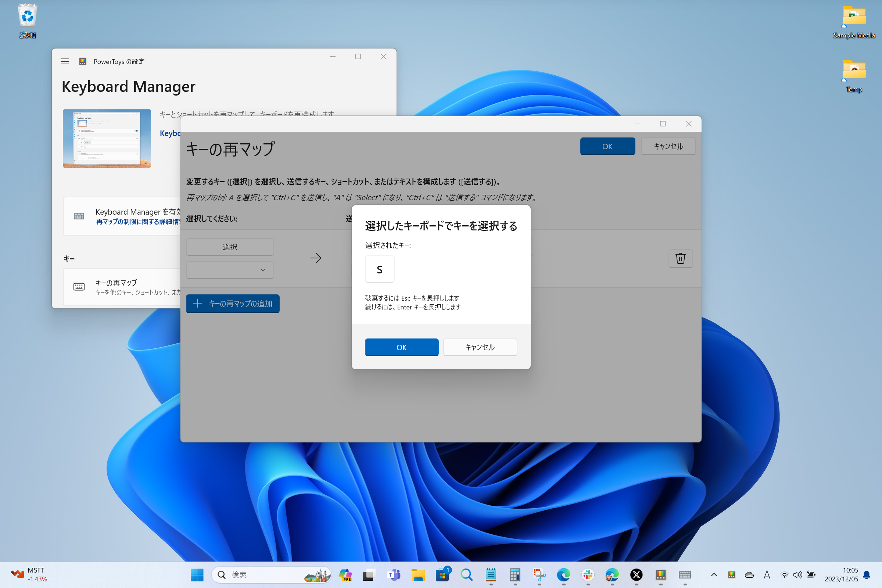Image resolution: width=882 pixels, height=588 pixels.
Task: Click the Snipping Tool taskbar icon
Action: [x=539, y=574]
